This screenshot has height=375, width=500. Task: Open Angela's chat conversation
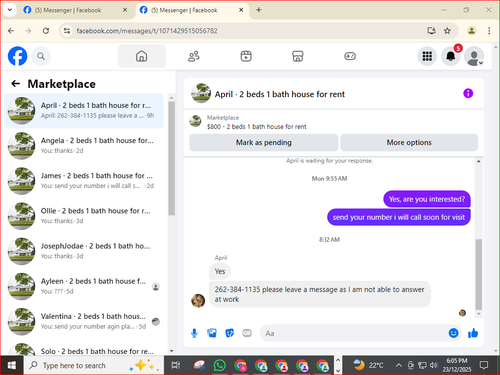coord(84,145)
